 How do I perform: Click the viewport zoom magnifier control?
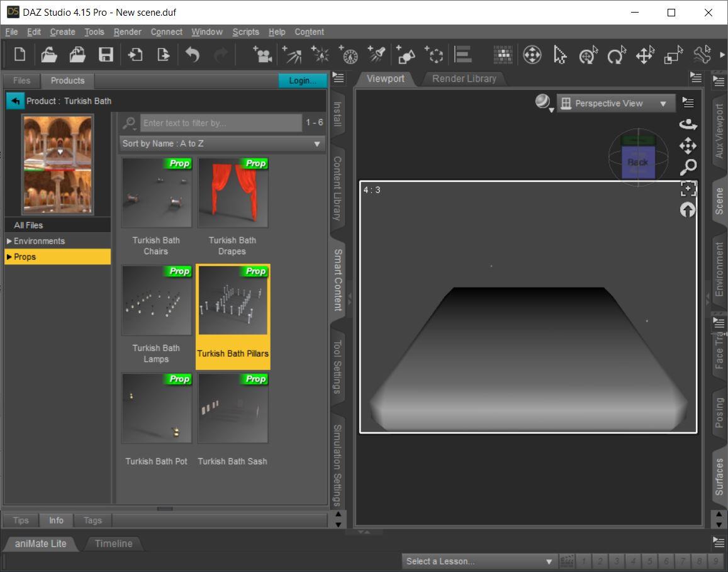point(688,167)
